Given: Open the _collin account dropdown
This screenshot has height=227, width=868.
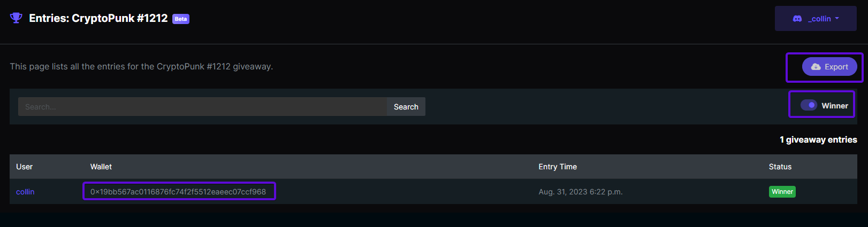Looking at the screenshot, I should click(x=816, y=19).
